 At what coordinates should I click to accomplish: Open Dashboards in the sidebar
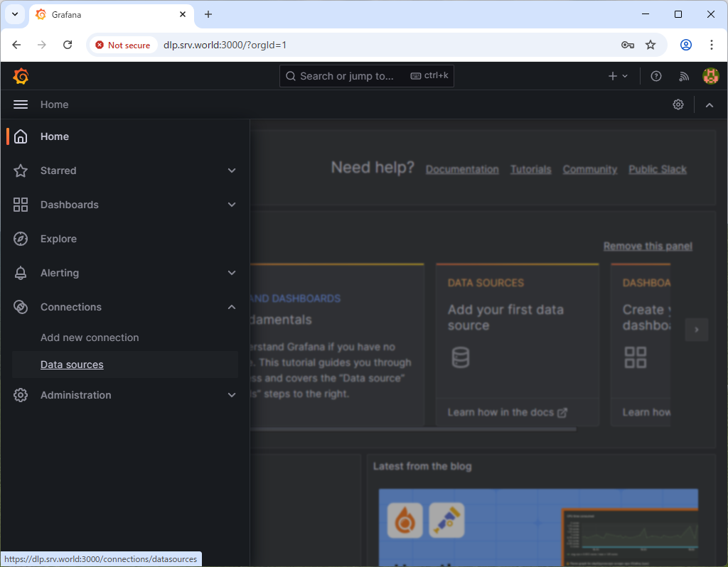pos(69,205)
